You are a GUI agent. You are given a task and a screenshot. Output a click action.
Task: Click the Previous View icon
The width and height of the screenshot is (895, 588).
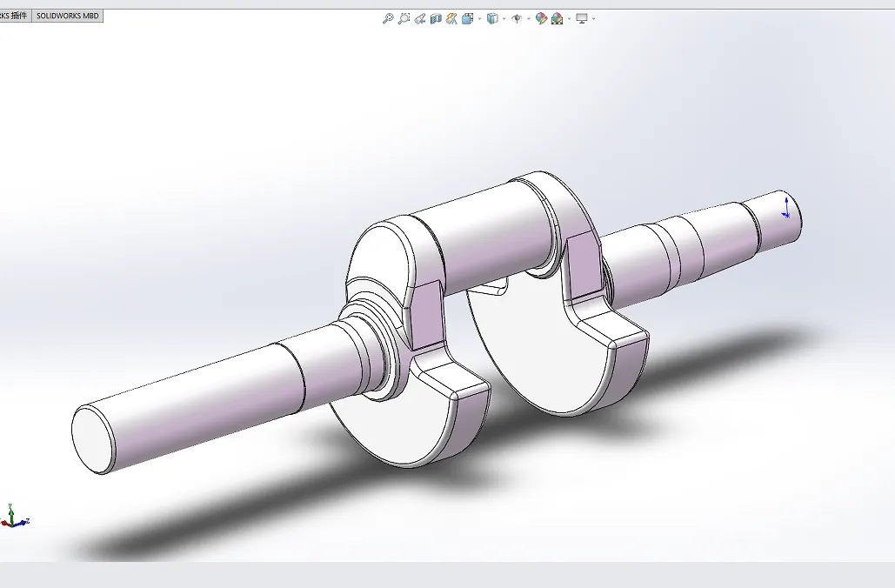click(x=420, y=19)
